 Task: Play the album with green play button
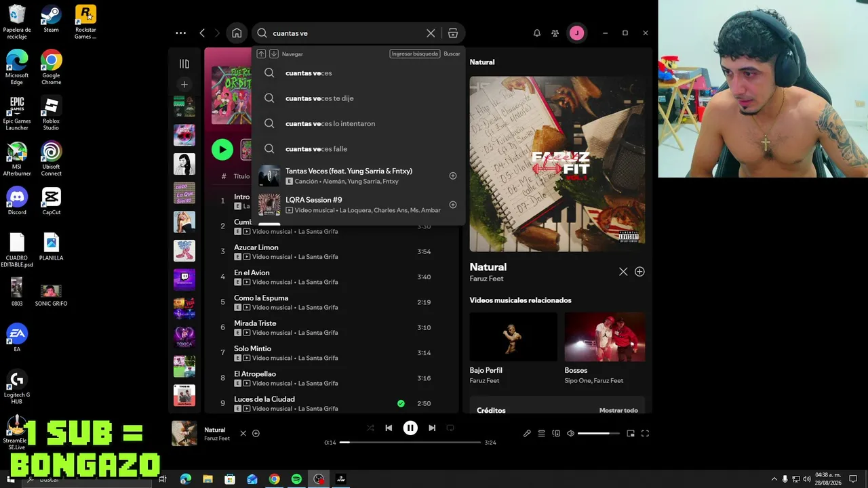222,149
